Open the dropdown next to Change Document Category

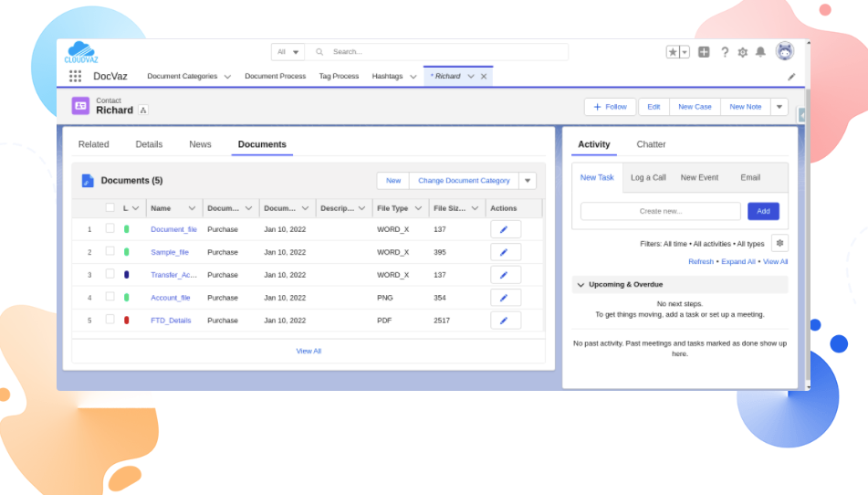528,181
